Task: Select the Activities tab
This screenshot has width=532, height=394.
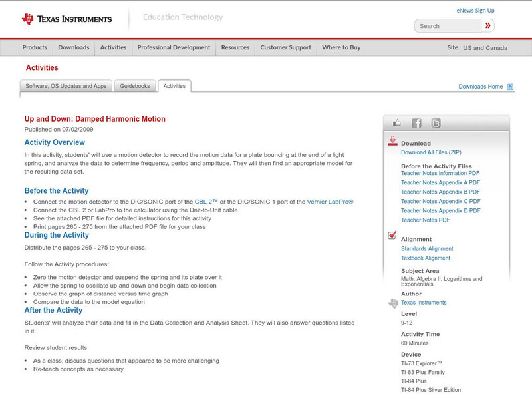Action: pyautogui.click(x=174, y=86)
